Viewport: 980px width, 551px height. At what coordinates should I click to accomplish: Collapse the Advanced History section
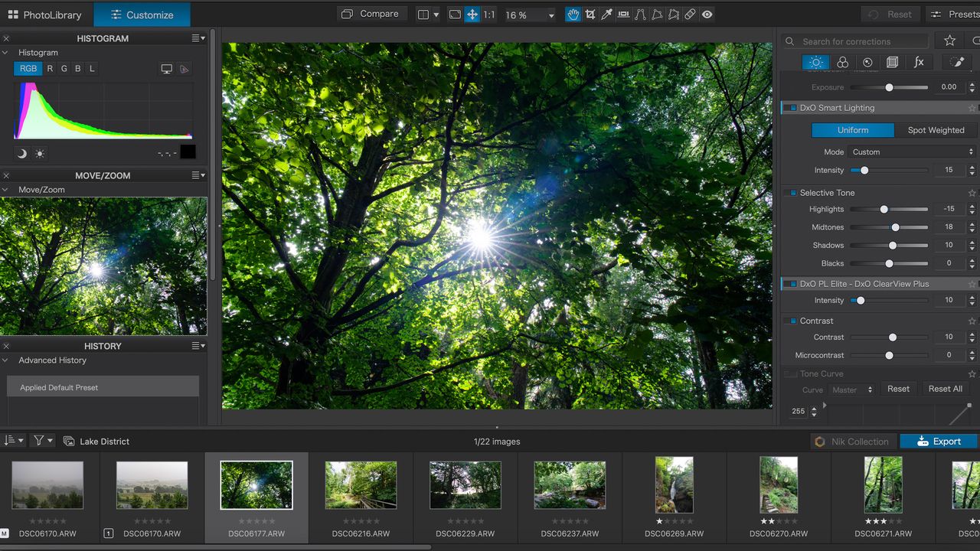(x=6, y=360)
